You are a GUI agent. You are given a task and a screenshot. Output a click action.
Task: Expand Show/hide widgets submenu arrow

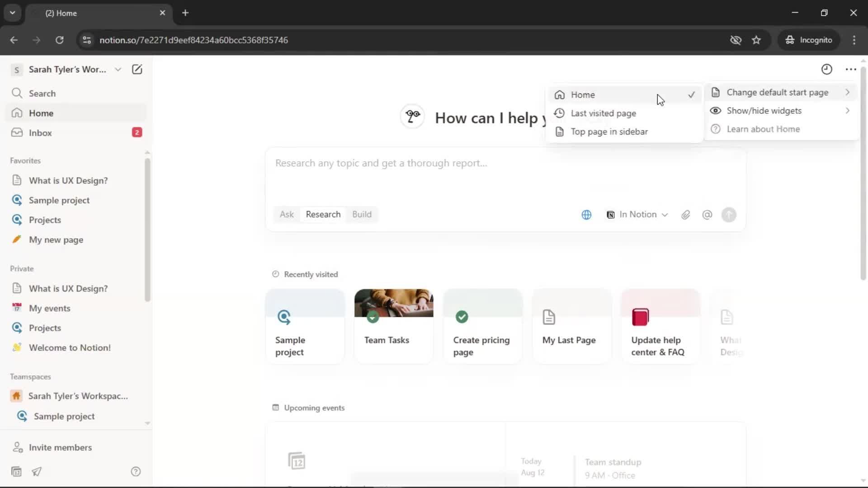[x=847, y=111]
